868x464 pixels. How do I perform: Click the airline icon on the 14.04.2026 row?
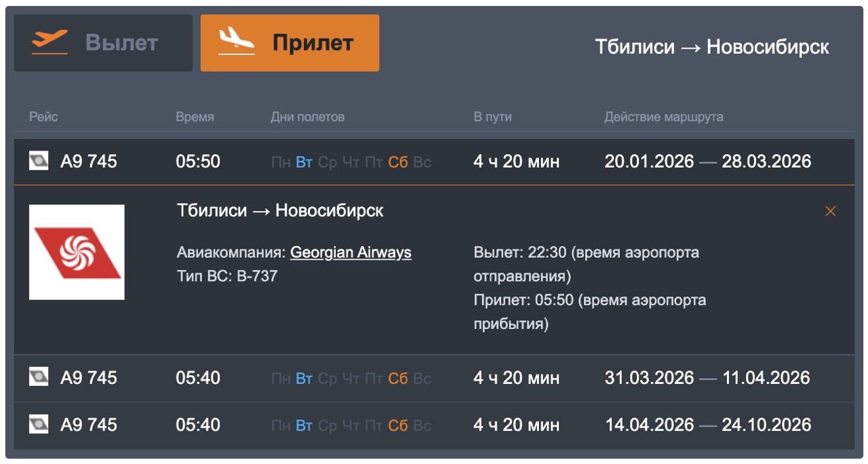tap(39, 425)
